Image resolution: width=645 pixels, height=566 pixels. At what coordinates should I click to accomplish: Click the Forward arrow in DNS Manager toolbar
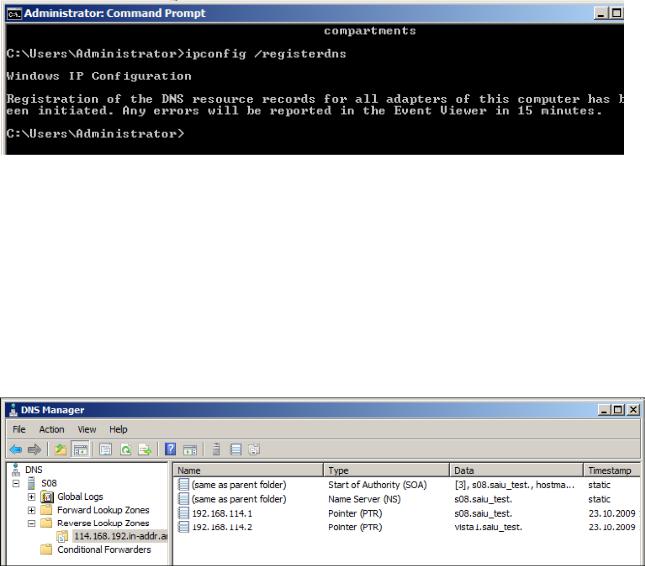34,449
